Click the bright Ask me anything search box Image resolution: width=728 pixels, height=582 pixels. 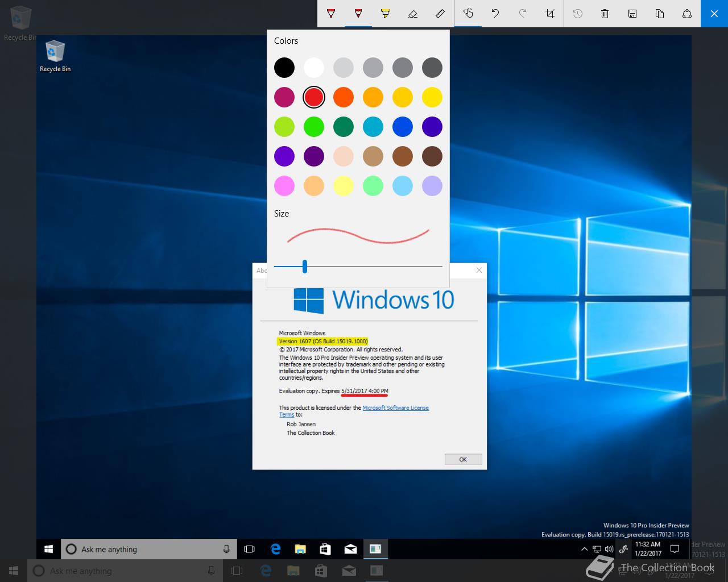coord(148,549)
